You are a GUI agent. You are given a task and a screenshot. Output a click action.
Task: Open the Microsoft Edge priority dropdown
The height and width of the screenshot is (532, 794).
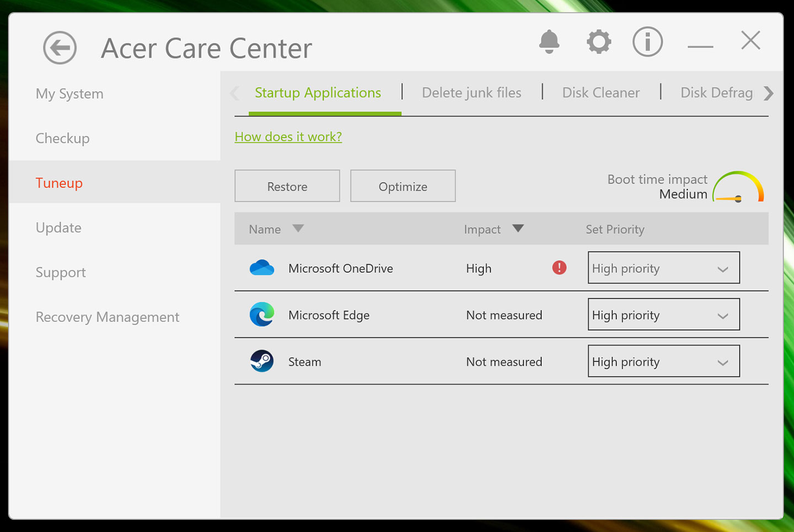(663, 315)
